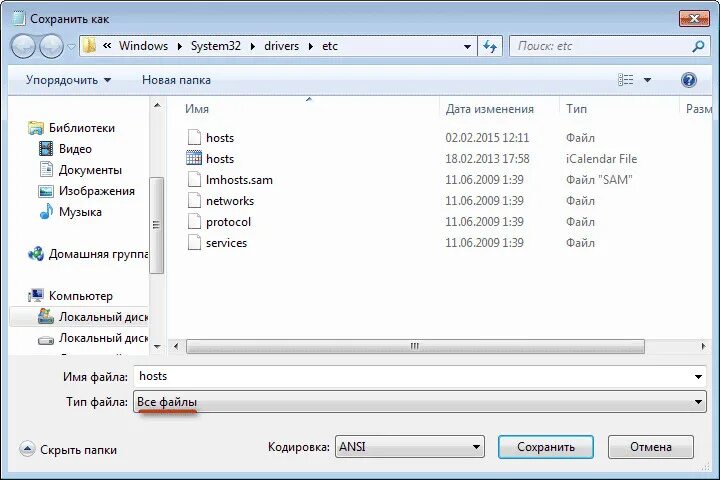Click the Домашняя группа globe icon
Viewport: 720px width, 480px height.
pyautogui.click(x=35, y=254)
